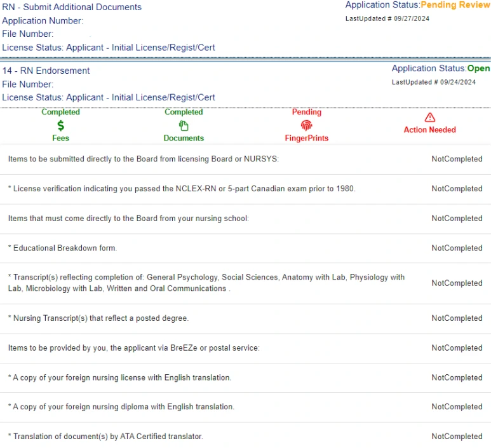Click NotCompleted for nursing school items row
Viewport: 491px width, 448px height.
(457, 219)
